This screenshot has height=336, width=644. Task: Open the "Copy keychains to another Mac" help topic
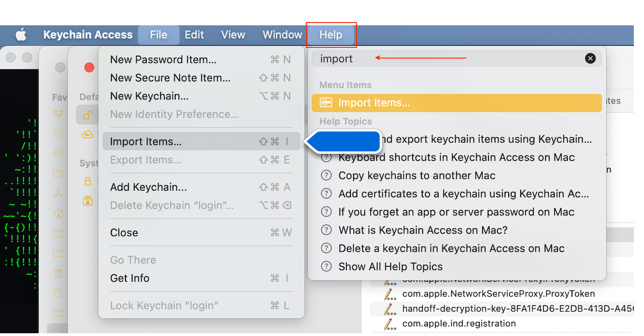click(416, 175)
